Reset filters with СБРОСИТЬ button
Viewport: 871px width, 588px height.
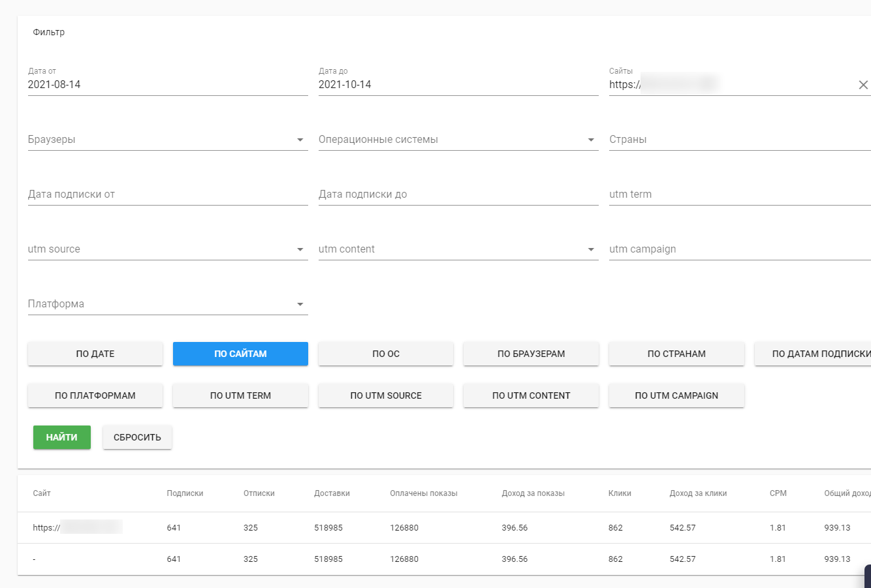(x=137, y=437)
